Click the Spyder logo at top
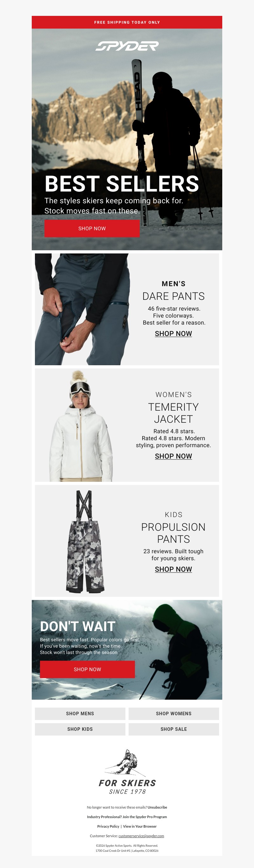Screen dimensions: 254x868 pyautogui.click(x=127, y=46)
